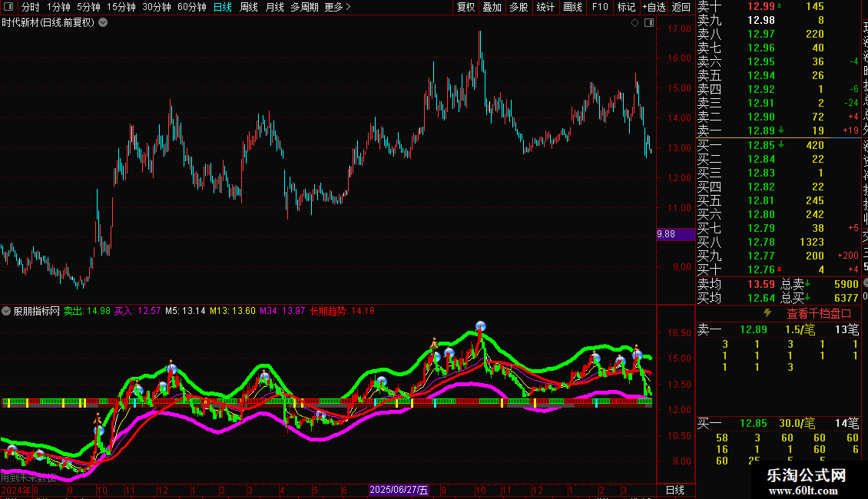The height and width of the screenshot is (499, 868).
Task: Click the 叠加 overlay button
Action: [x=492, y=7]
